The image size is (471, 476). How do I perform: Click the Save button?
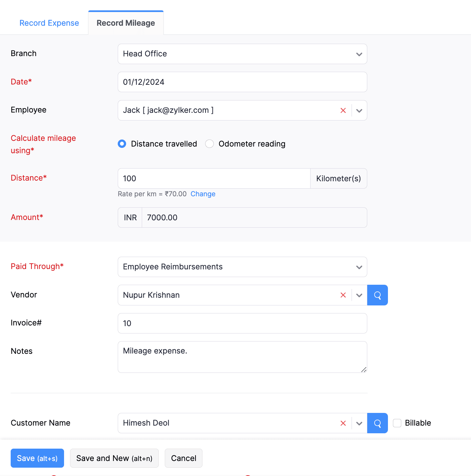(37, 458)
